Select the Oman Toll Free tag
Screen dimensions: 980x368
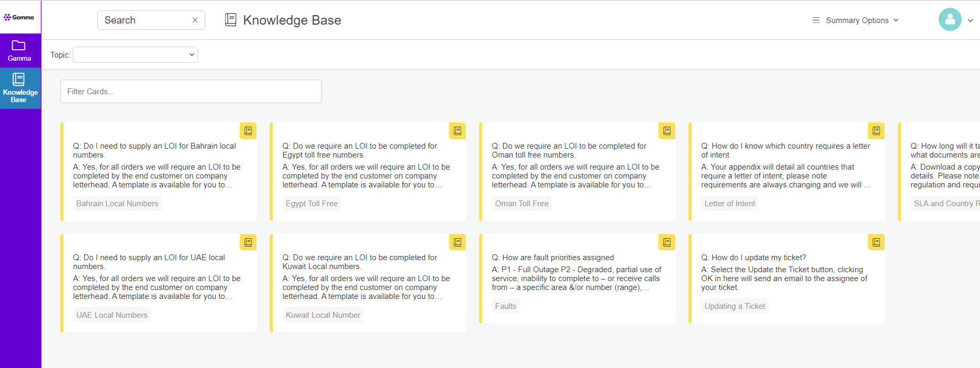(522, 204)
